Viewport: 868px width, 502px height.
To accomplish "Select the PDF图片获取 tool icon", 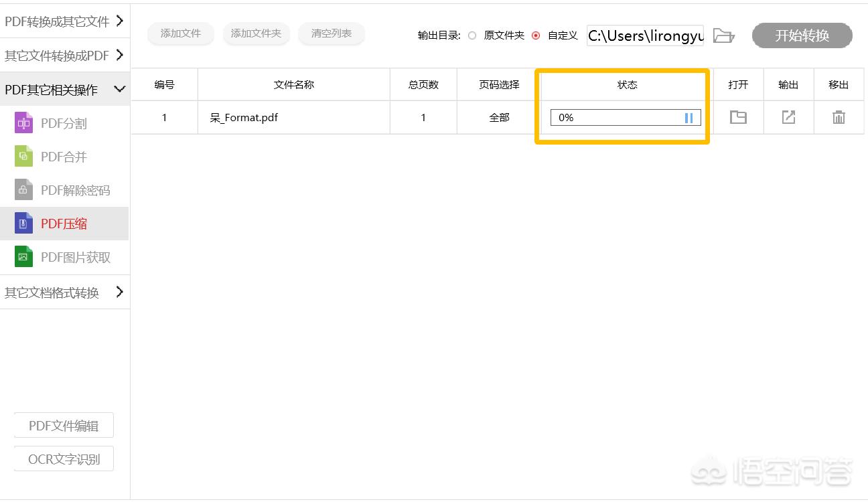I will pos(23,256).
